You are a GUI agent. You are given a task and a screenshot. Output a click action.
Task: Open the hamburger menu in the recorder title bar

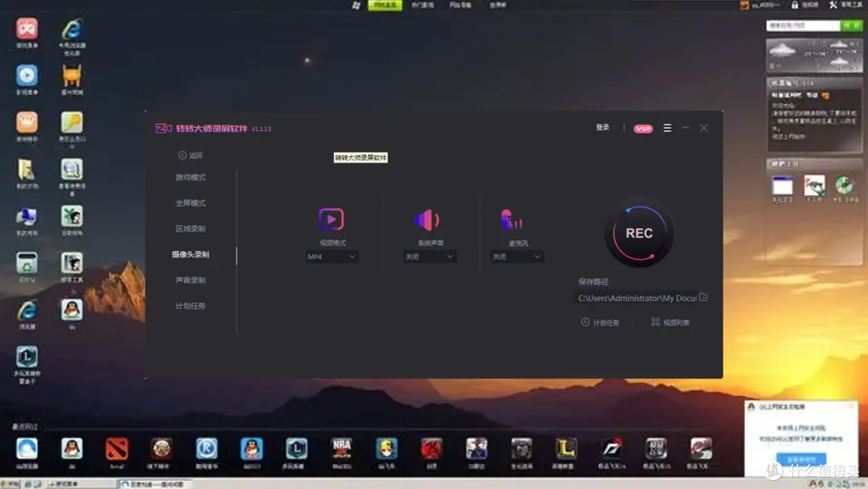pyautogui.click(x=667, y=128)
